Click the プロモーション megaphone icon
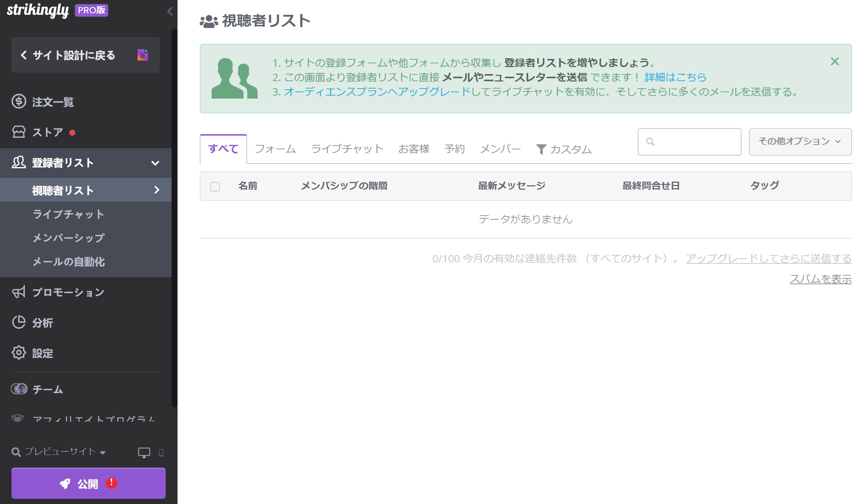865x504 pixels. coord(19,292)
